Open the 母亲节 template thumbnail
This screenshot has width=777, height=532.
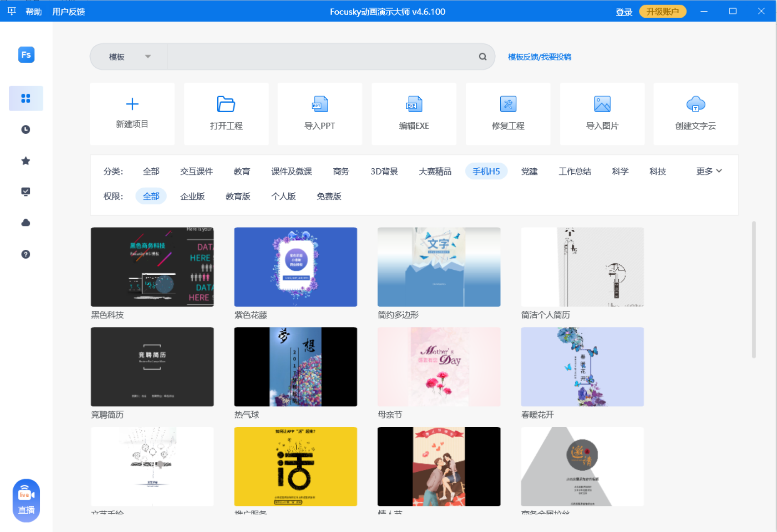coord(439,367)
